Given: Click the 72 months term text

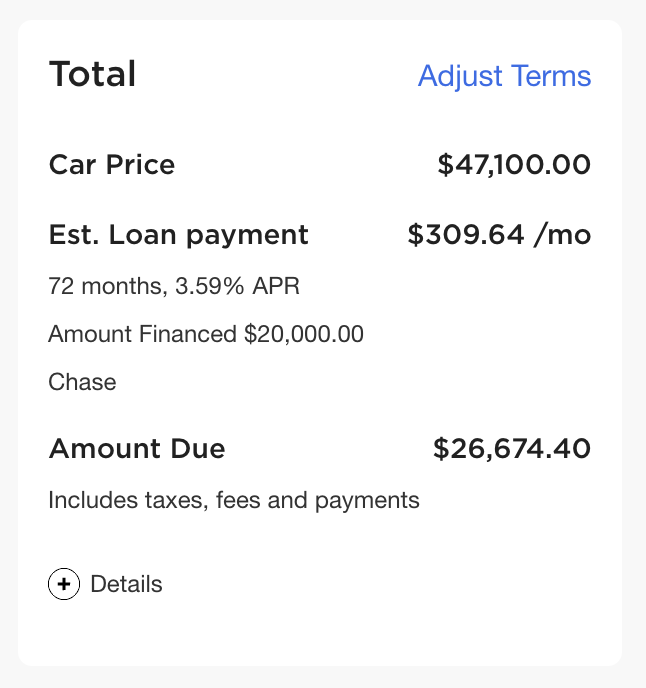Looking at the screenshot, I should (x=108, y=286).
